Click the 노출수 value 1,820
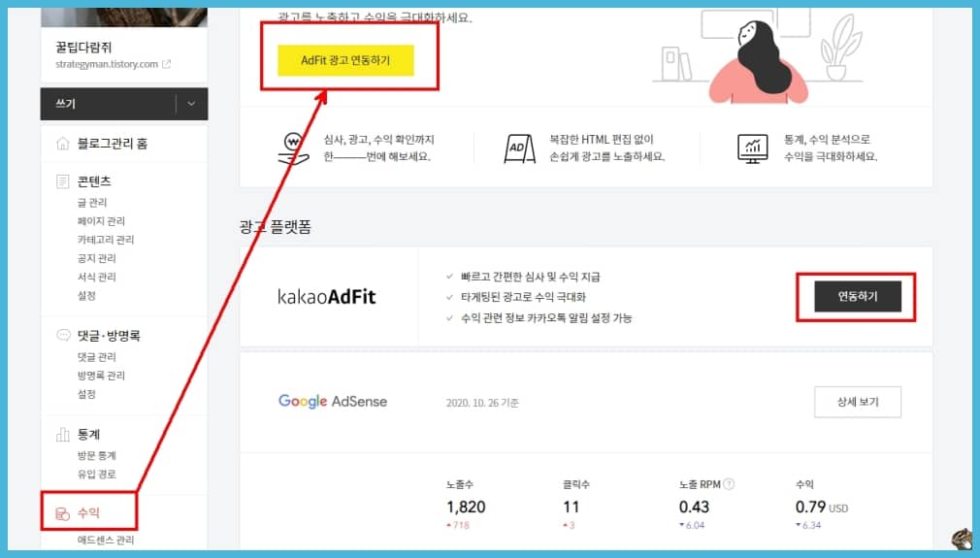This screenshot has width=980, height=558. click(466, 507)
